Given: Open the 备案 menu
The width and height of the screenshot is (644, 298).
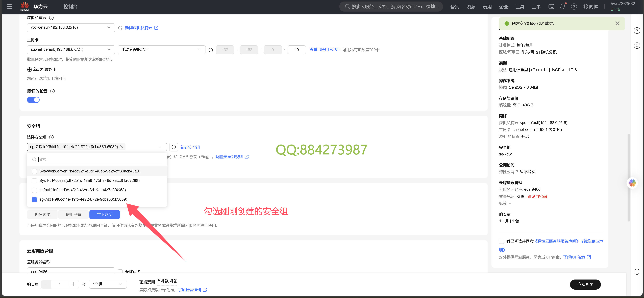Looking at the screenshot, I should tap(455, 7).
